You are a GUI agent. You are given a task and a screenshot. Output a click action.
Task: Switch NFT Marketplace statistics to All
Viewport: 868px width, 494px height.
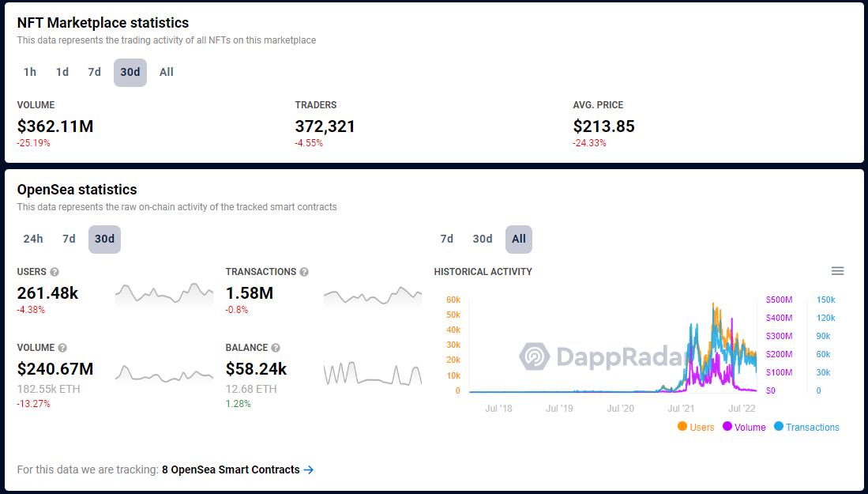click(x=166, y=72)
